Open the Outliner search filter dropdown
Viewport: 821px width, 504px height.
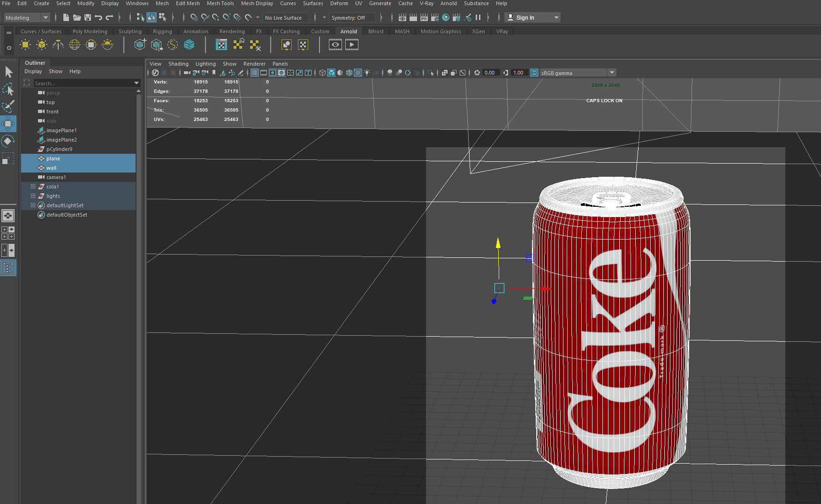tap(137, 83)
